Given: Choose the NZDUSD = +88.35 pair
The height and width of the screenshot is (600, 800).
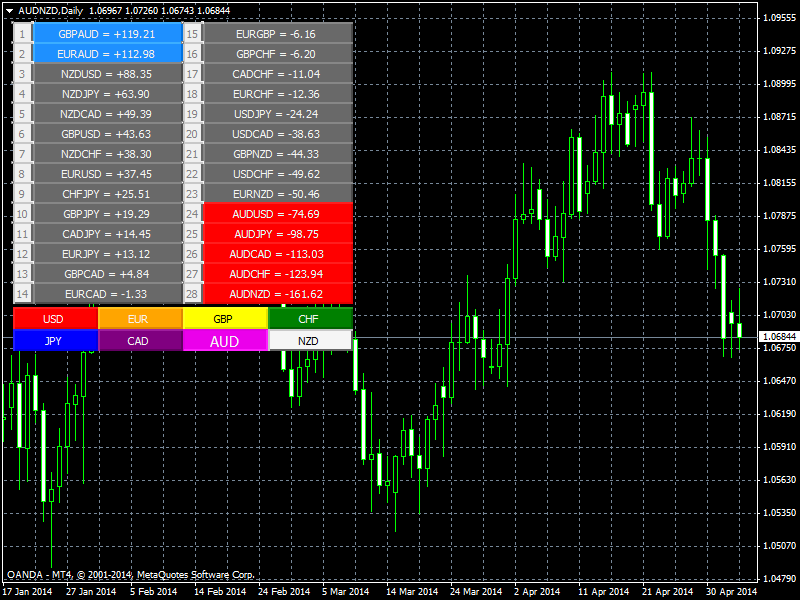Looking at the screenshot, I should [107, 73].
